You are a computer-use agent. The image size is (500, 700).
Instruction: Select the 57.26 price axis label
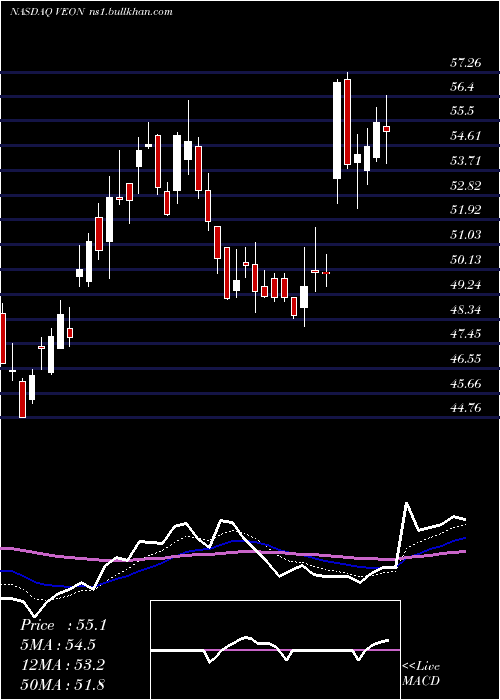[x=466, y=62]
